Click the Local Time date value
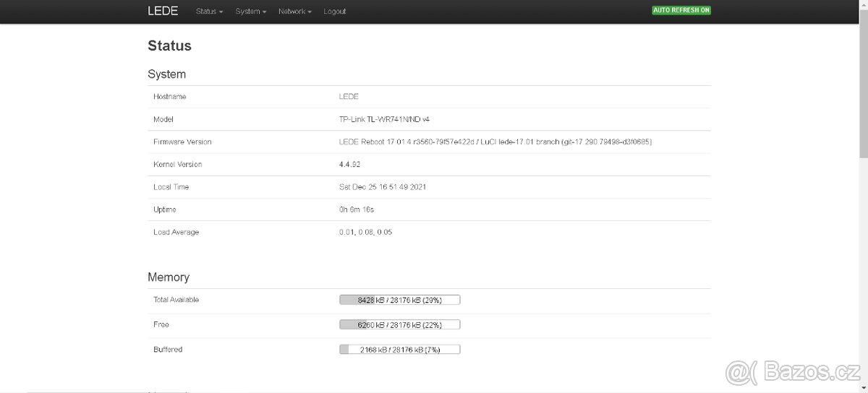 [x=382, y=187]
